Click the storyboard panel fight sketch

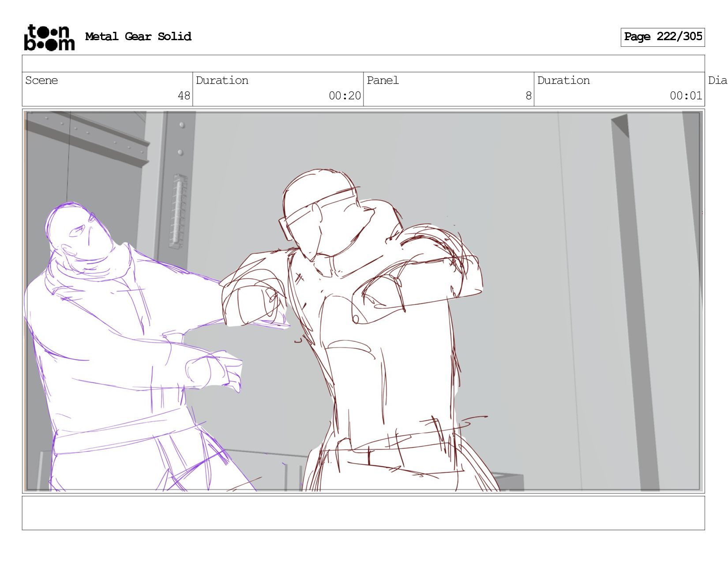(363, 301)
